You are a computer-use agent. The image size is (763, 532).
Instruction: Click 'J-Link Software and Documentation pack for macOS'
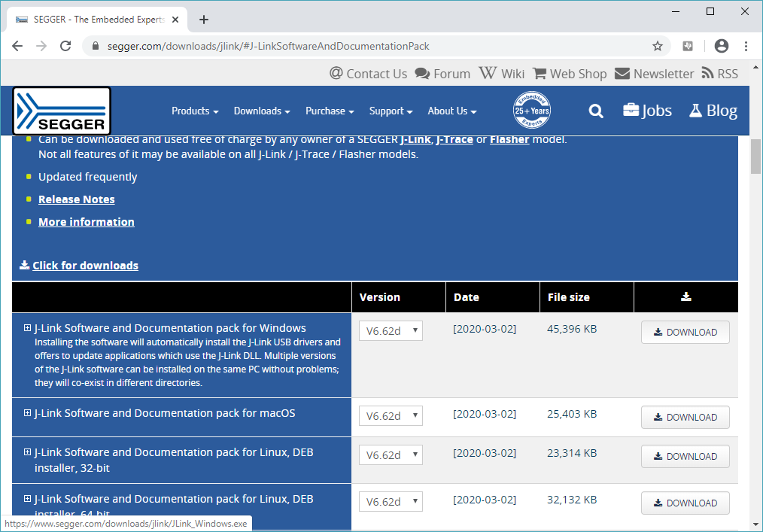point(165,413)
